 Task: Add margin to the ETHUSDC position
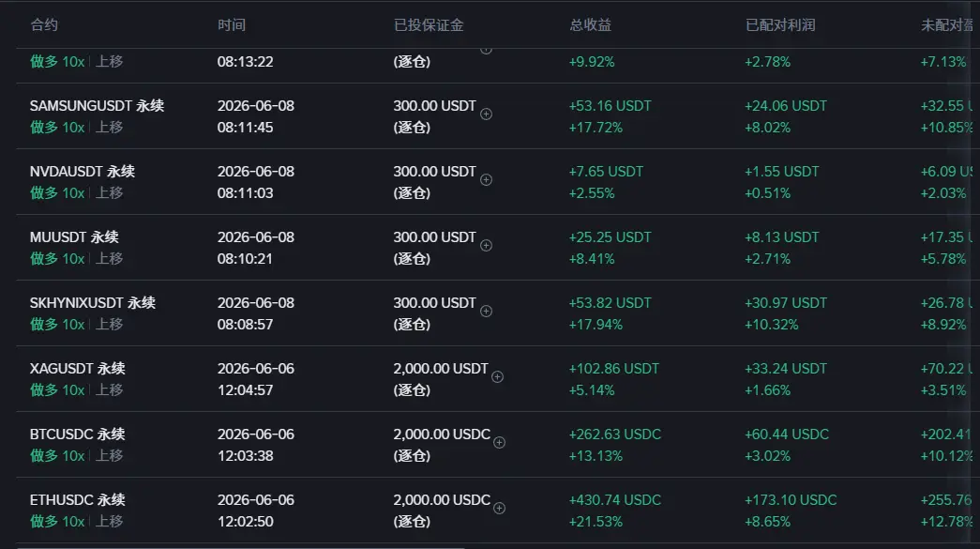tap(499, 508)
